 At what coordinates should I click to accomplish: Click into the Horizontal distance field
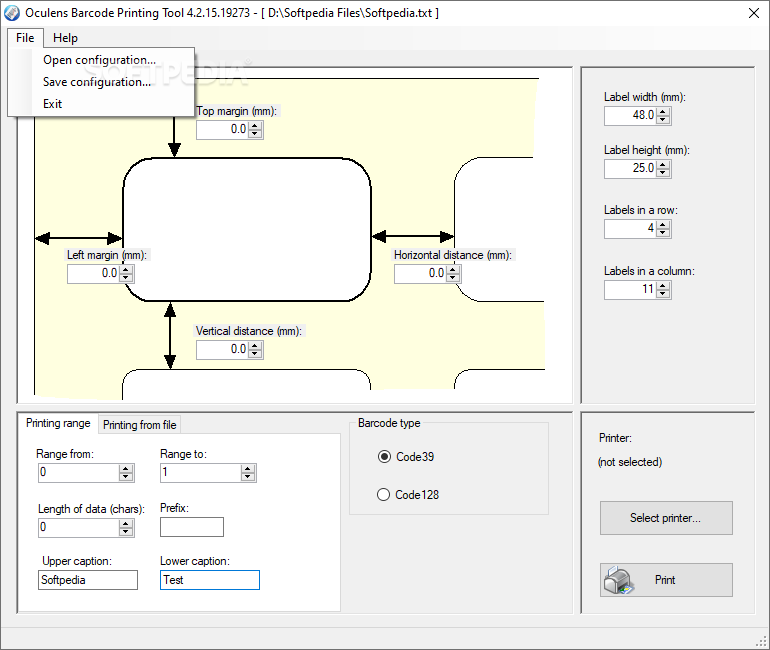421,273
